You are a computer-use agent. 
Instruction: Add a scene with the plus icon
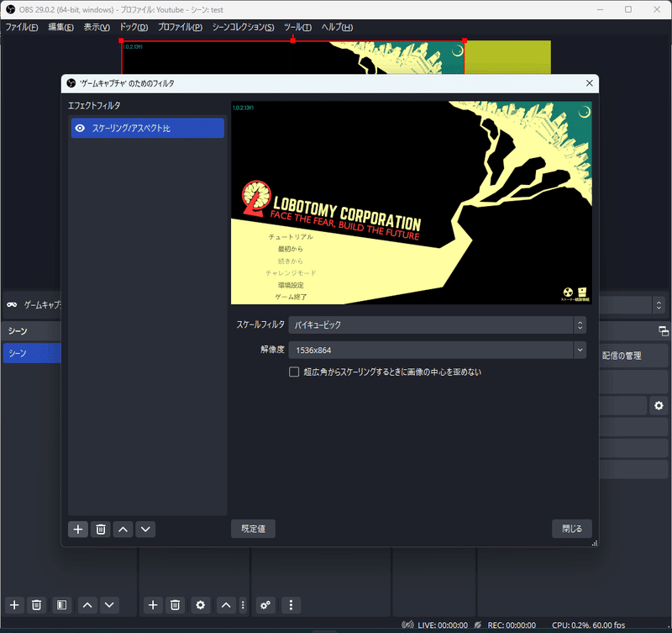pos(14,605)
